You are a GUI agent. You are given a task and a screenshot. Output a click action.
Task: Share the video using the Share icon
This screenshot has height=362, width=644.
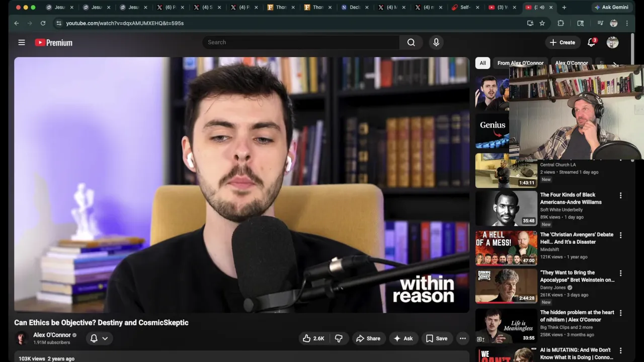tap(368, 338)
